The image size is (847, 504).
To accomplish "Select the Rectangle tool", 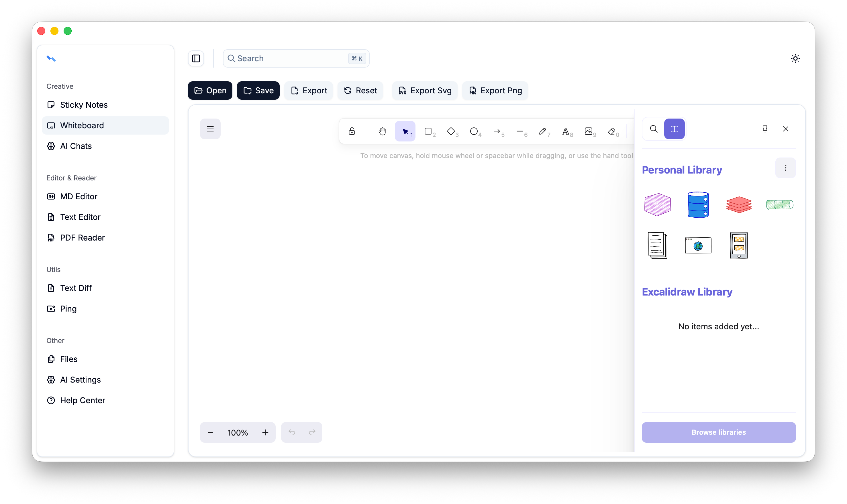I will (x=429, y=131).
